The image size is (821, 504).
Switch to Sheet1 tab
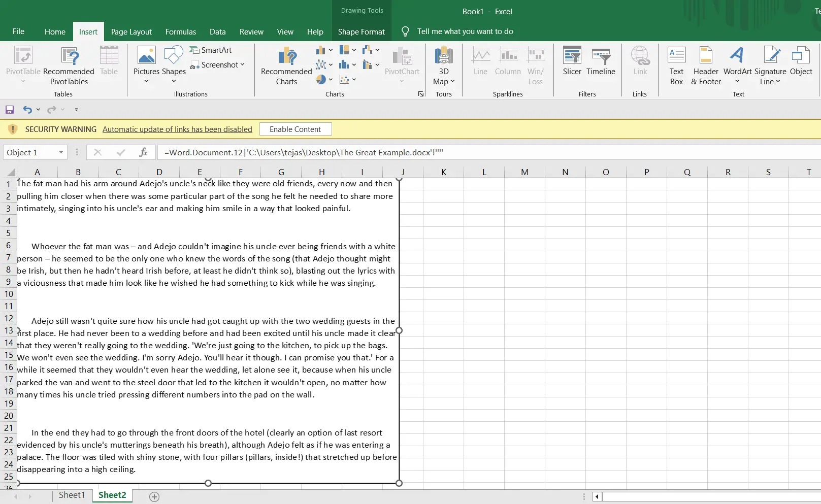[x=72, y=495]
